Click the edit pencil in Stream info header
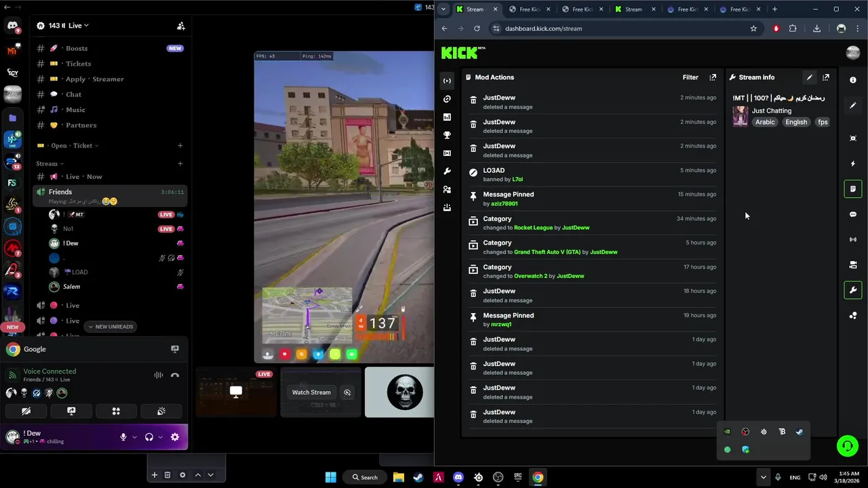This screenshot has width=868, height=488. click(809, 77)
